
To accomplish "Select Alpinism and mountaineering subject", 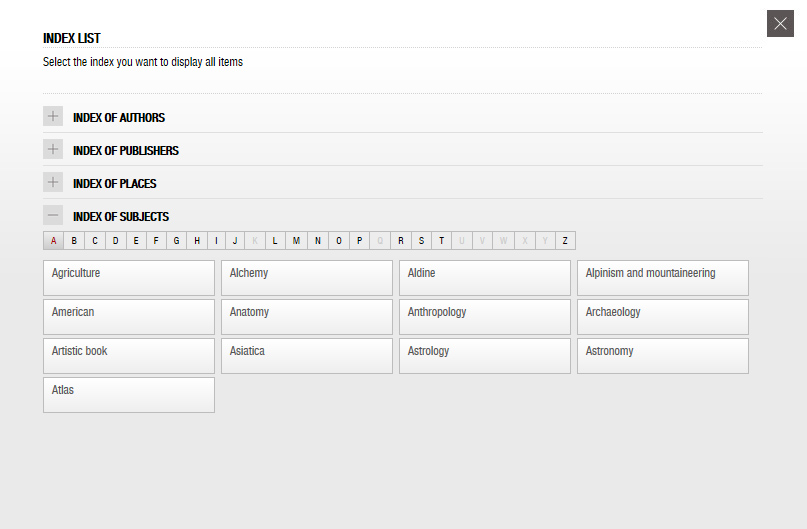I will tap(663, 278).
